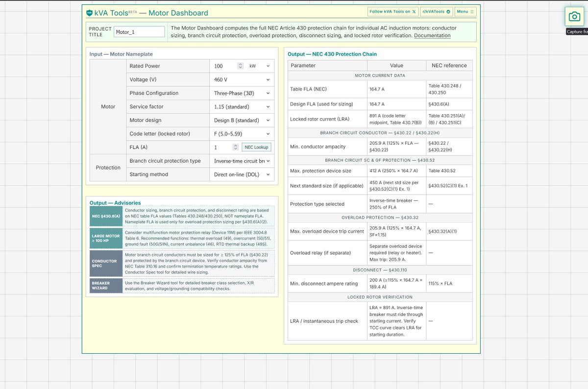588x389 pixels.
Task: Focus the Project Title input field
Action: point(139,32)
